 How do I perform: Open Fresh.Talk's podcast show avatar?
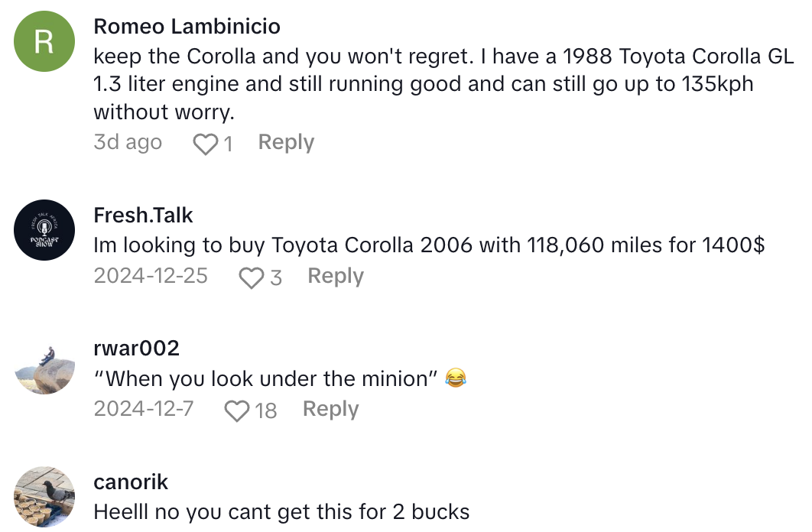pos(45,230)
